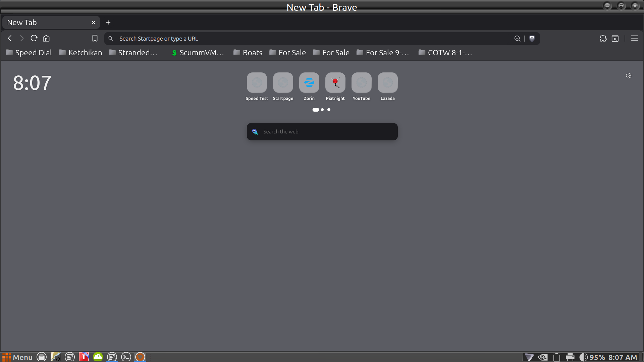Click the zoom magnifier icon in address bar
This screenshot has height=362, width=644.
[x=517, y=39]
